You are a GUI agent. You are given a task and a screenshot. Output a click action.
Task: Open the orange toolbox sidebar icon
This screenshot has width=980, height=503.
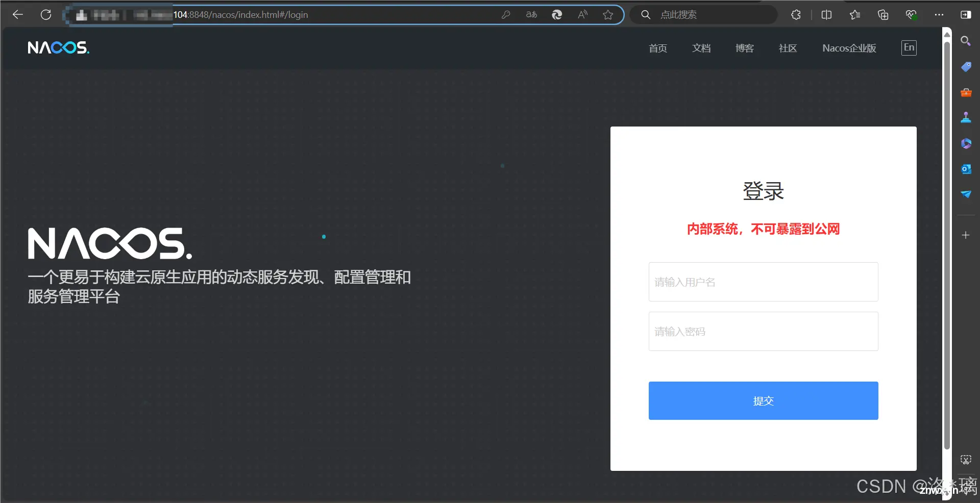pyautogui.click(x=966, y=92)
